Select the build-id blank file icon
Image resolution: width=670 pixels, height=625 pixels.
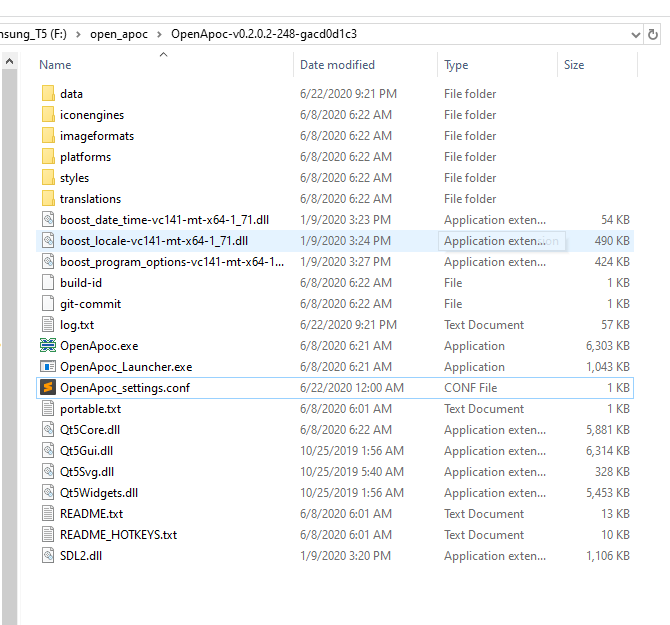(48, 282)
